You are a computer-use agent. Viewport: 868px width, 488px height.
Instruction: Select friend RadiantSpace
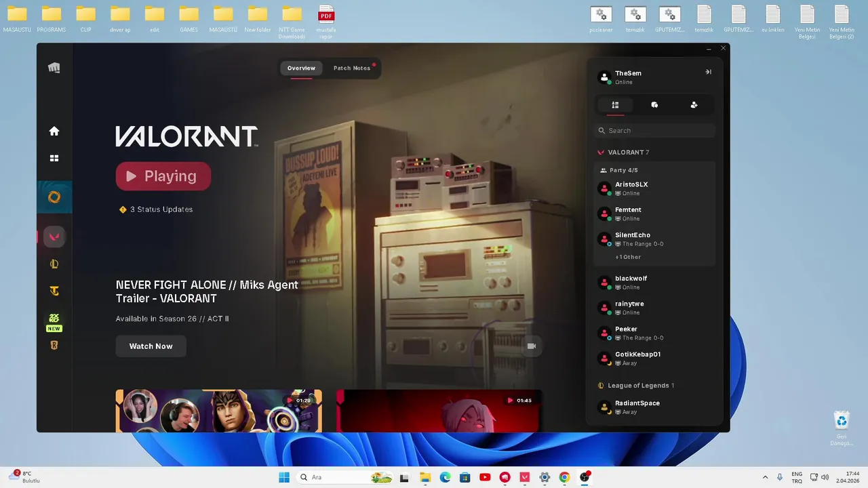pos(654,407)
